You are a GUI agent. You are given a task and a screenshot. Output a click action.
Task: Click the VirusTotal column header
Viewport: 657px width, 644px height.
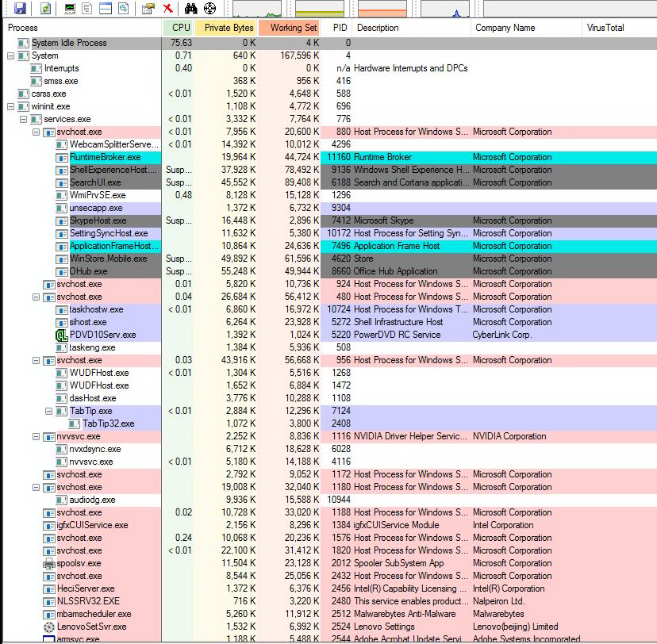tap(605, 28)
